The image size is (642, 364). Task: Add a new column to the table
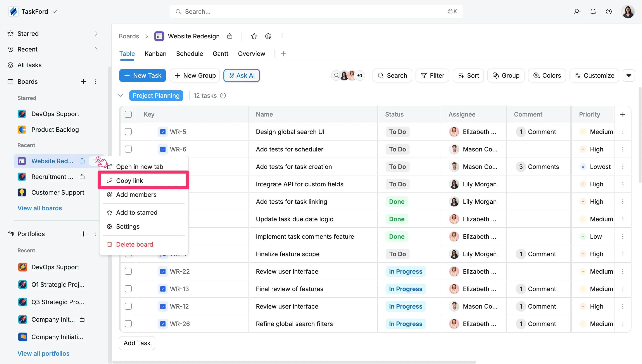click(623, 114)
